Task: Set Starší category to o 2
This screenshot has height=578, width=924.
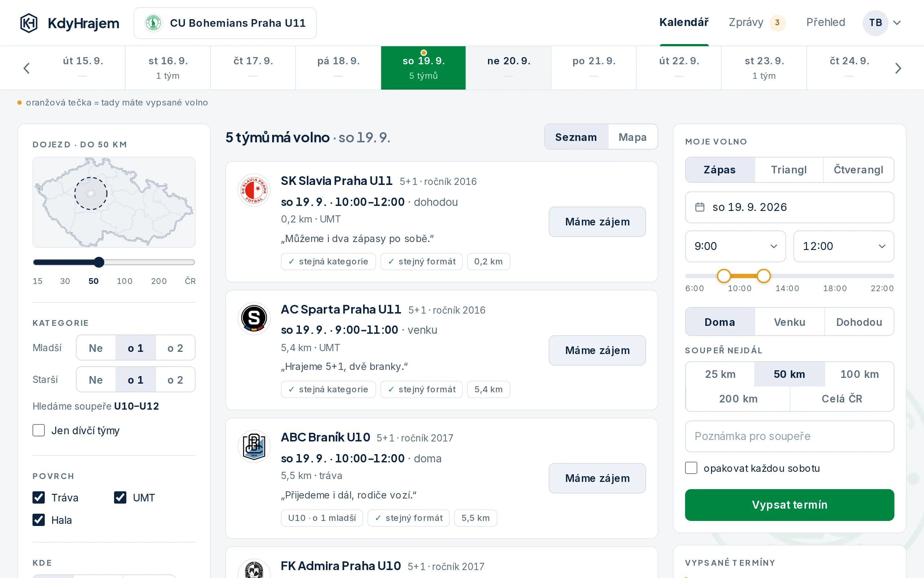Action: coord(175,380)
